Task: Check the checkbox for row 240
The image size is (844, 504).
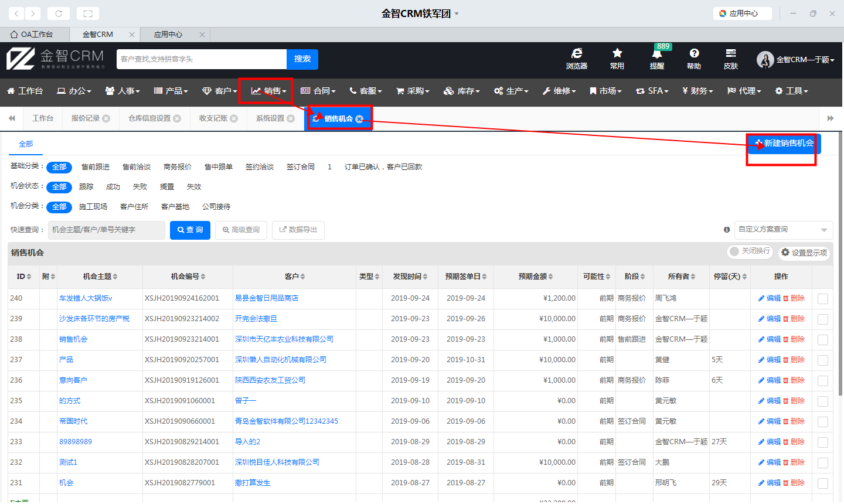Action: (x=823, y=299)
